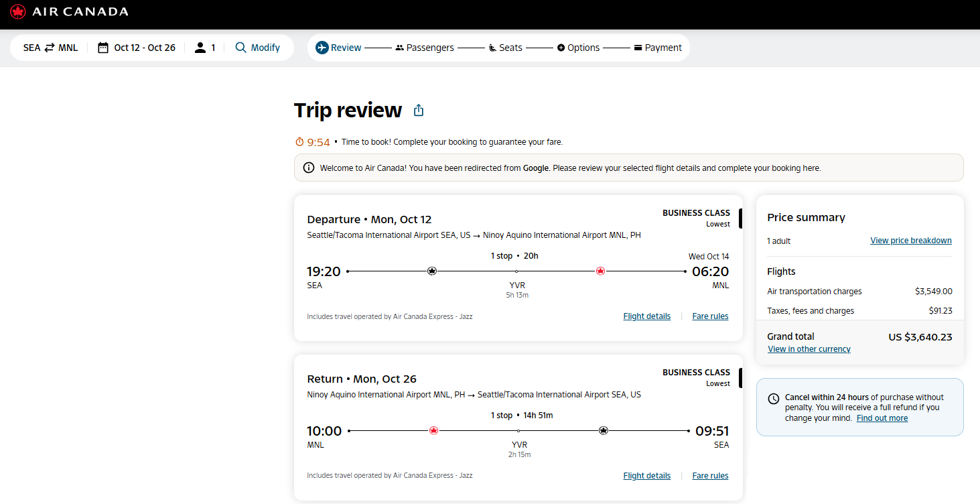This screenshot has width=980, height=504.
Task: Go to the Payment step
Action: (x=658, y=48)
